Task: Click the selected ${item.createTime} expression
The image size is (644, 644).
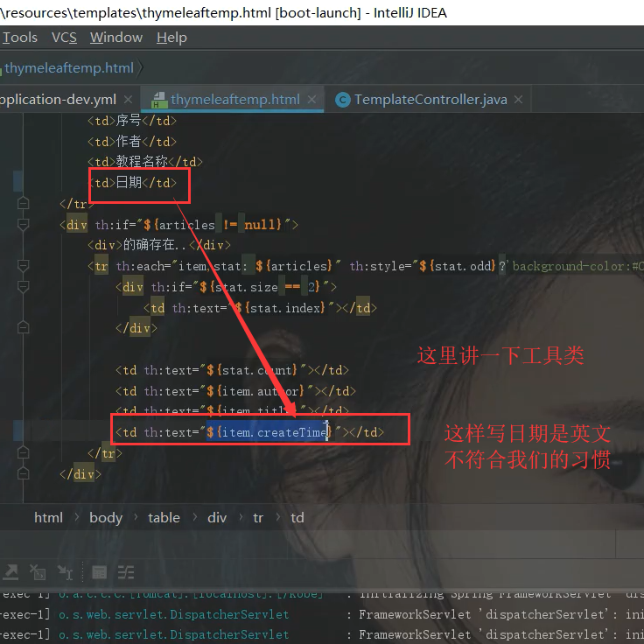Action: (269, 432)
